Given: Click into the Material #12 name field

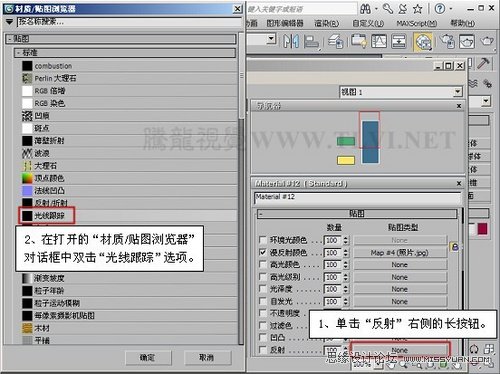Looking at the screenshot, I should (357, 197).
